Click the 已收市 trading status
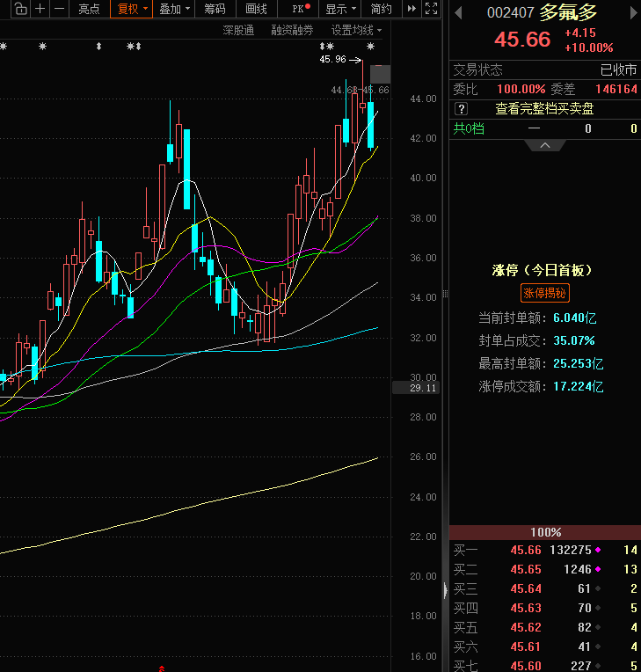Viewport: 641px width, 672px height. click(619, 69)
